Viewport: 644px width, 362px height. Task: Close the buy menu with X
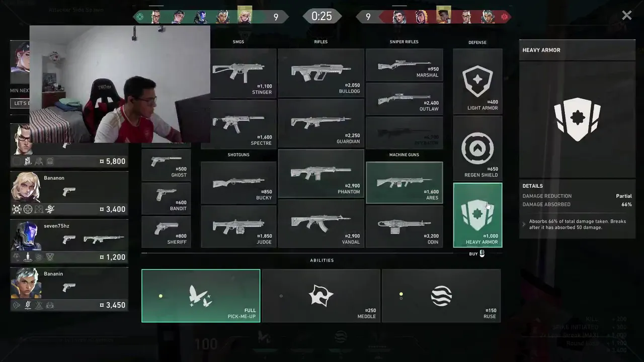tap(626, 16)
